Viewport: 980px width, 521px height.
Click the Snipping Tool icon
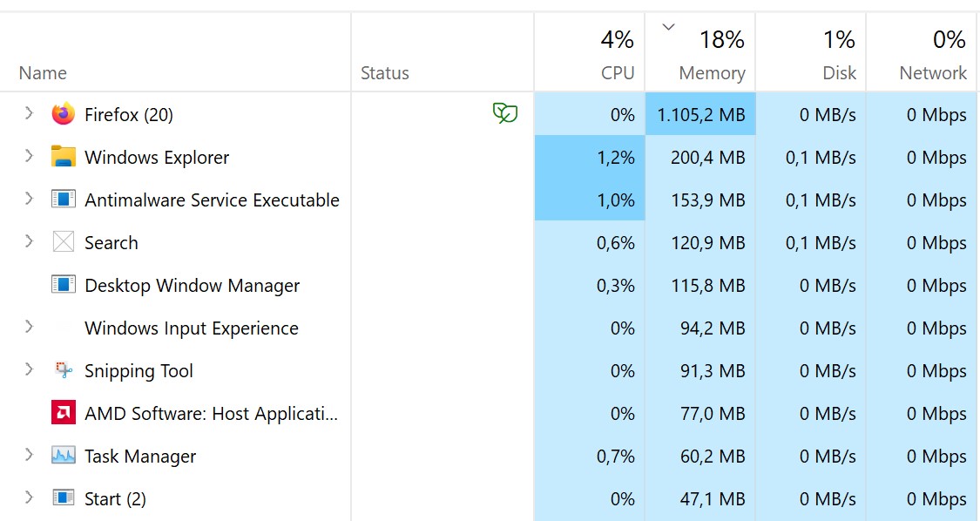pyautogui.click(x=63, y=370)
